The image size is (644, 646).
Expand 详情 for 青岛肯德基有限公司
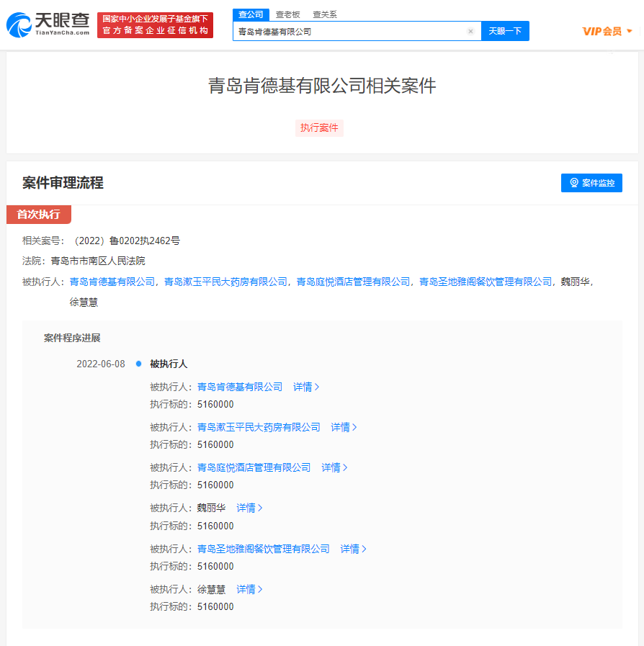pos(305,387)
